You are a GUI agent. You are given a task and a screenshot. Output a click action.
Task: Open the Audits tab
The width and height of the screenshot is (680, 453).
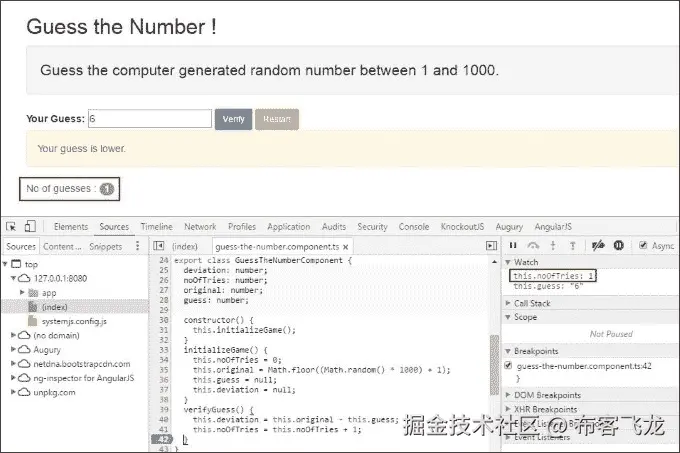tap(333, 226)
